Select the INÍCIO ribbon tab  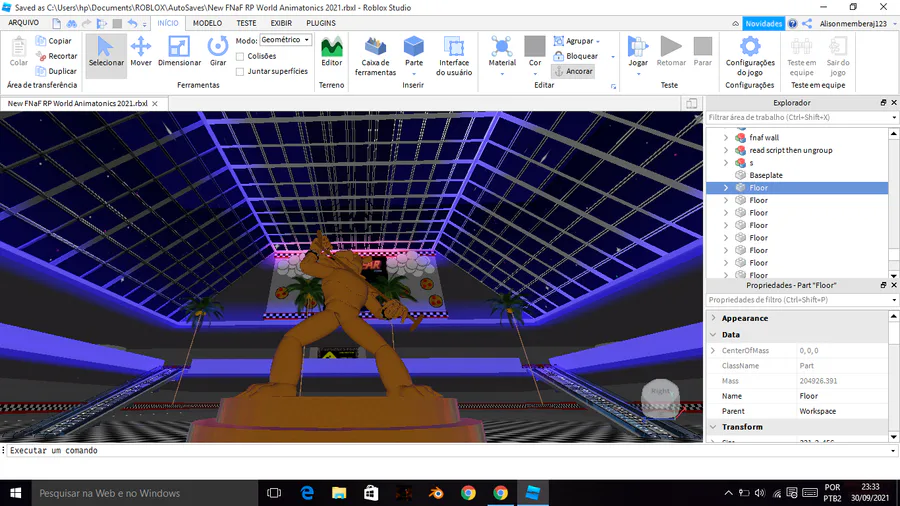pos(168,23)
